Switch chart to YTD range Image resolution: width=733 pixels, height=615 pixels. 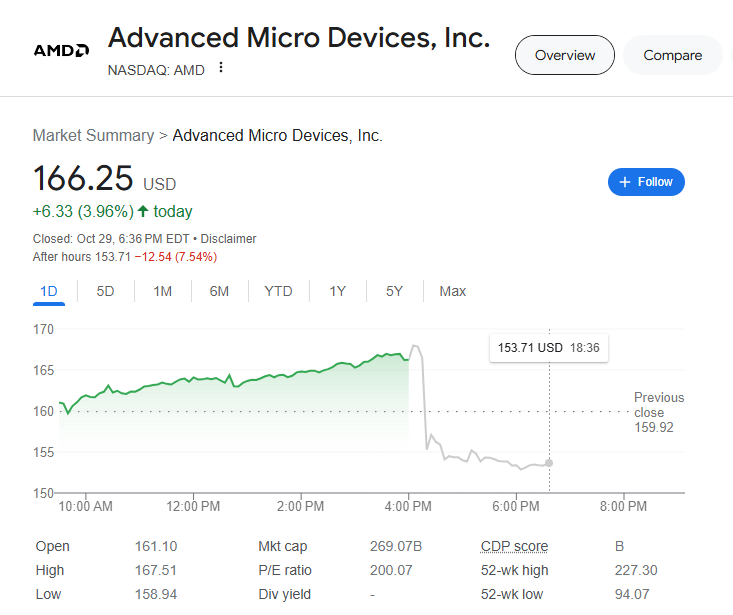[278, 292]
